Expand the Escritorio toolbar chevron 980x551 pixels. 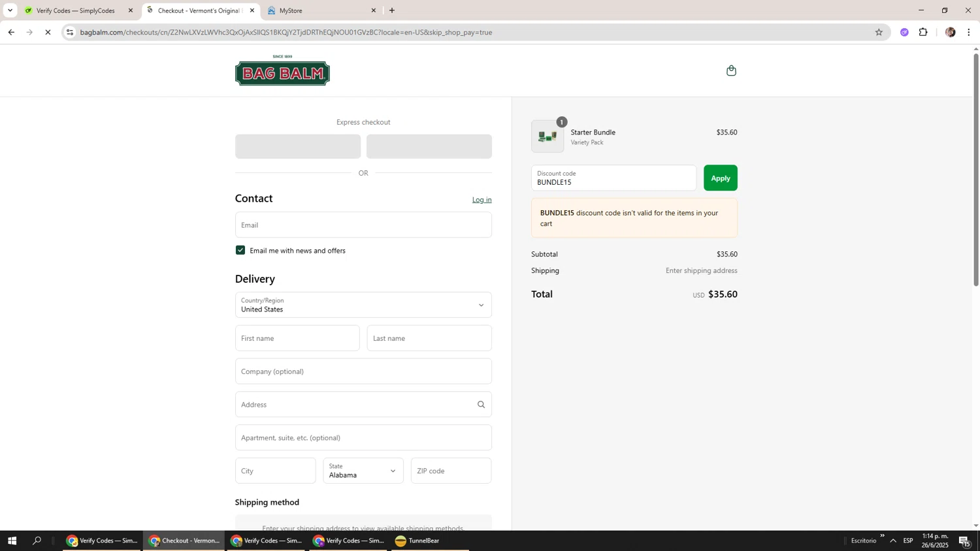coord(882,536)
